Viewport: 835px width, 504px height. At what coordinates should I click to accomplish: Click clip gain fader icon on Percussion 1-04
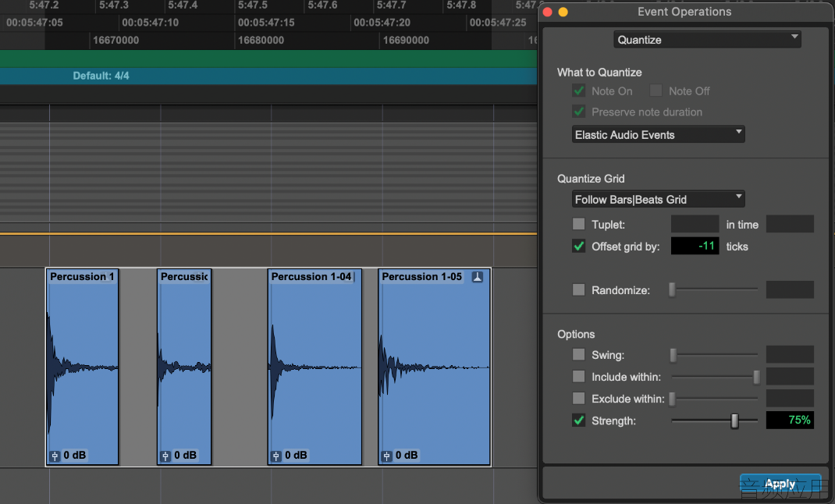(x=275, y=456)
